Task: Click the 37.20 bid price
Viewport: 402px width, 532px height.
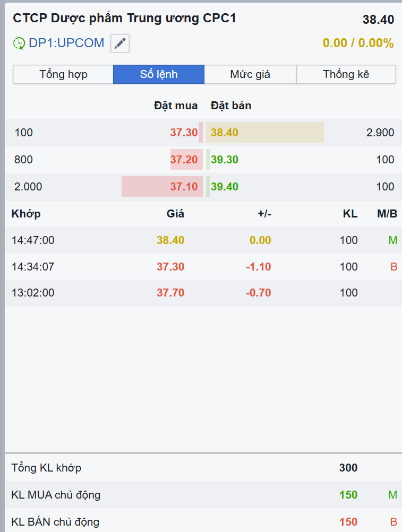Action: tap(184, 160)
